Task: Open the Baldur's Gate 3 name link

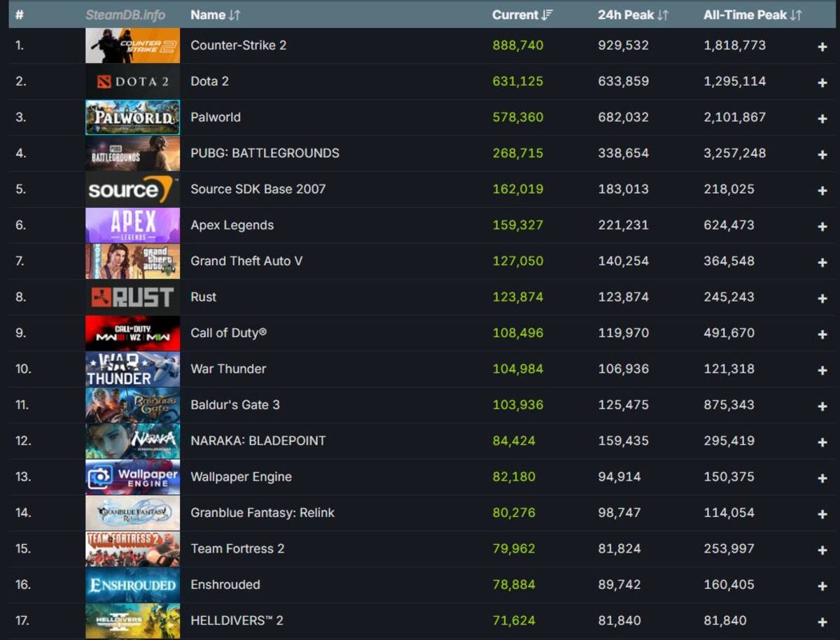Action: click(235, 405)
